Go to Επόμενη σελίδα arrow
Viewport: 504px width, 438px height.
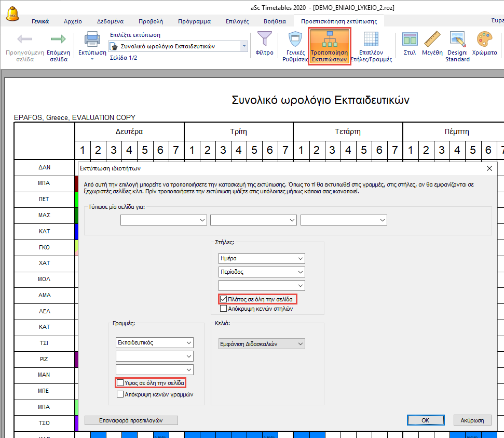tap(59, 40)
